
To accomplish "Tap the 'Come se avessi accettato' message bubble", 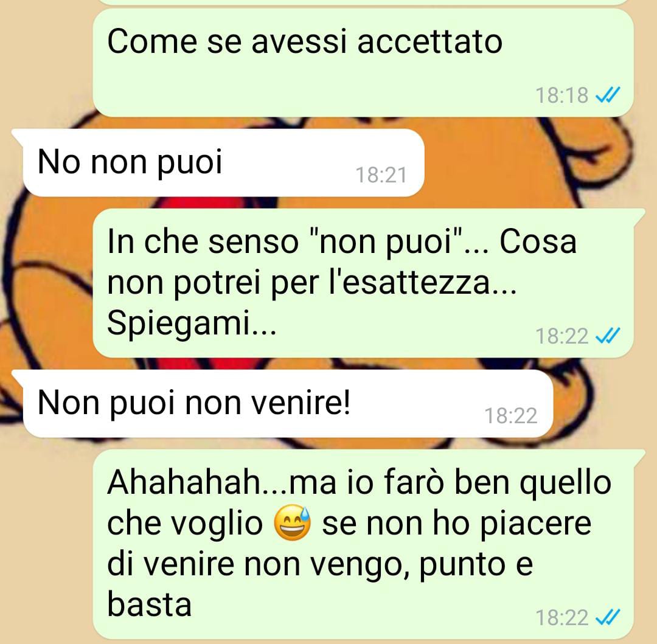I will pos(363,63).
